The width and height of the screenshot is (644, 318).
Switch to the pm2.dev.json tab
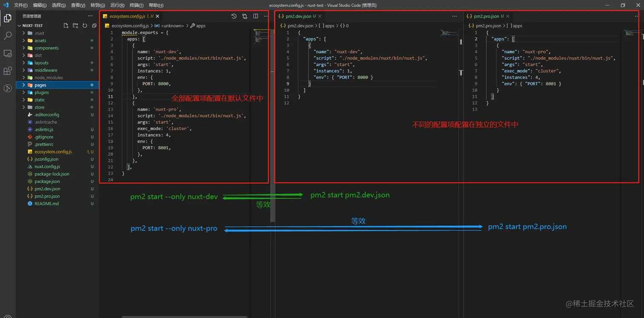coord(301,16)
